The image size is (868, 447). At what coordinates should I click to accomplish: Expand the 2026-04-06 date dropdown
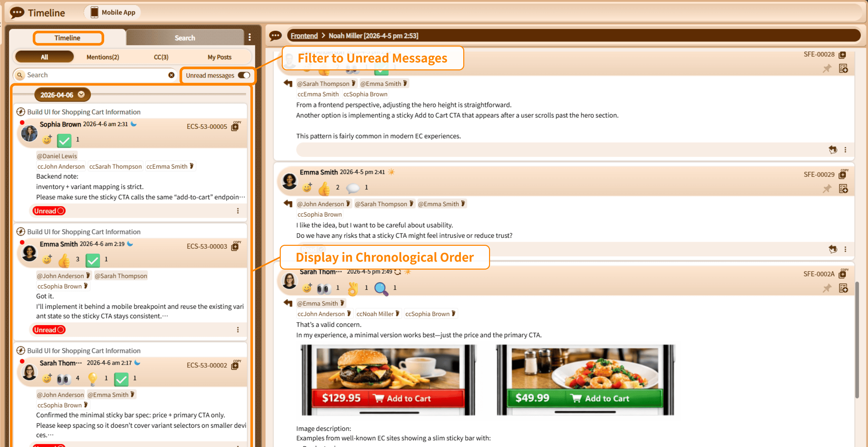(81, 94)
